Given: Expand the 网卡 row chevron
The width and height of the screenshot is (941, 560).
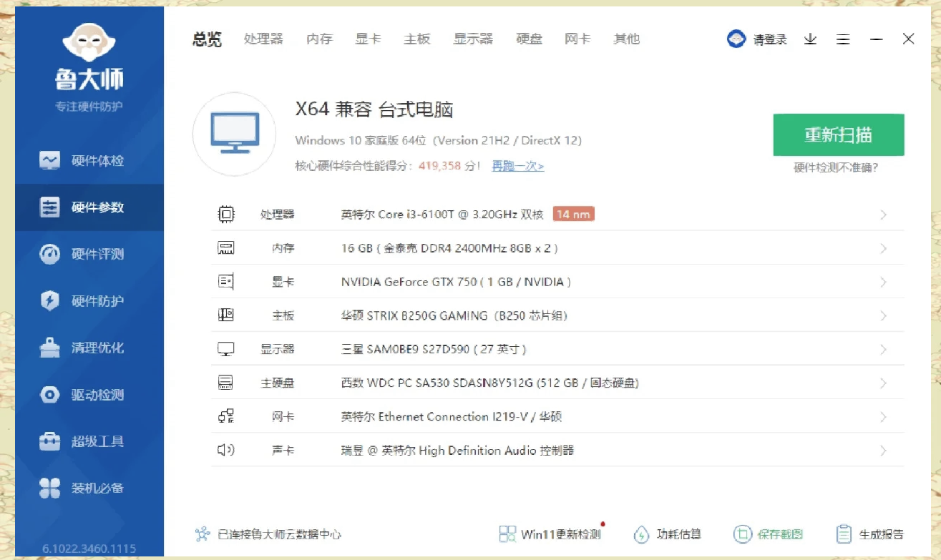Looking at the screenshot, I should point(884,416).
